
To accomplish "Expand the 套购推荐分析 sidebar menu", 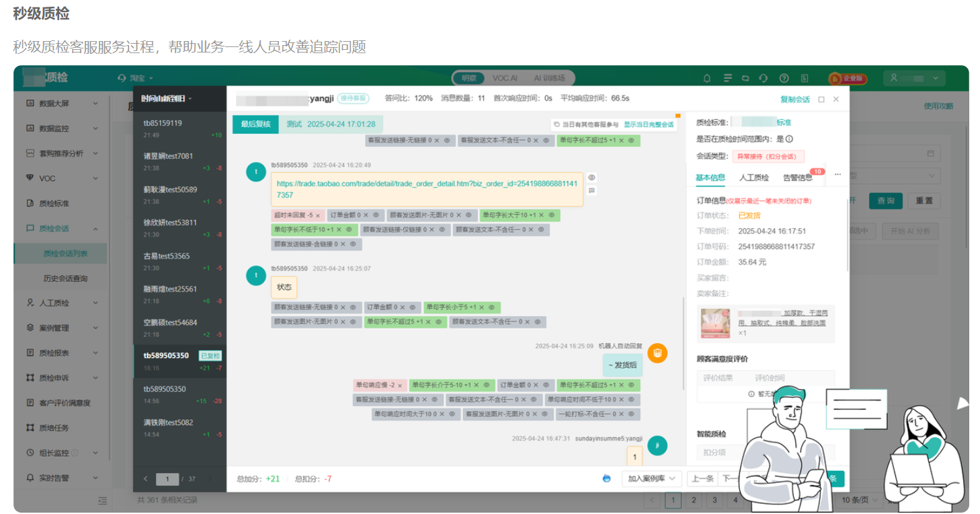I will (95, 153).
